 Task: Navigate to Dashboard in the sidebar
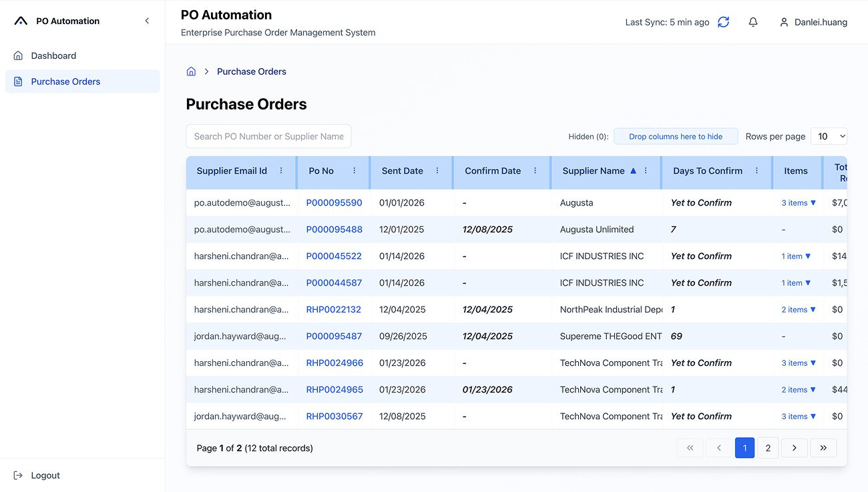pos(53,55)
